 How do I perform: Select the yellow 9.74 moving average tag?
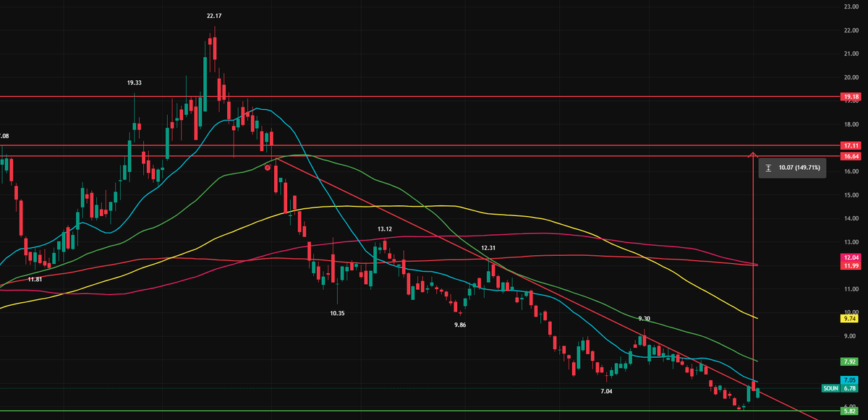click(849, 318)
